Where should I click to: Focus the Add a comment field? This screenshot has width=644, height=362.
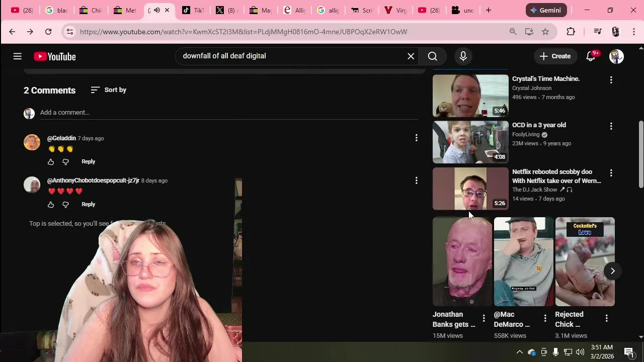229,113
